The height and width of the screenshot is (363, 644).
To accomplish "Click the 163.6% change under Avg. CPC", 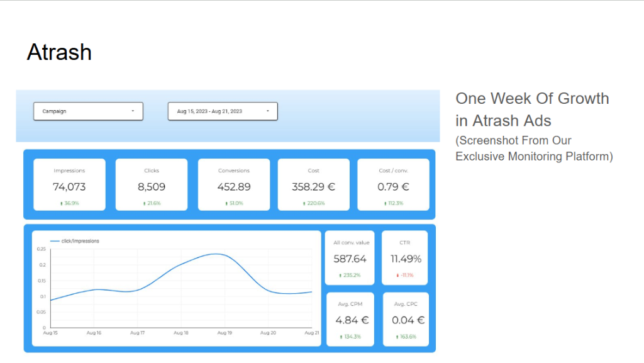I will (406, 337).
